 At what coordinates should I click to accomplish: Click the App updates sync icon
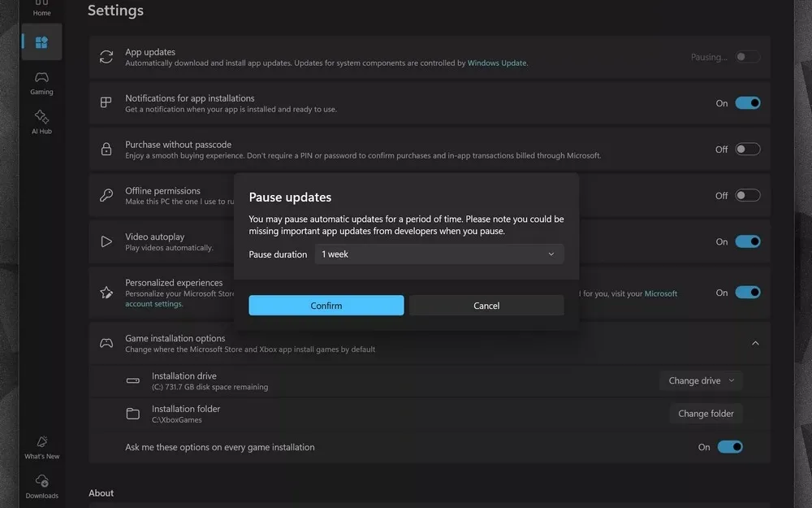[x=106, y=57]
